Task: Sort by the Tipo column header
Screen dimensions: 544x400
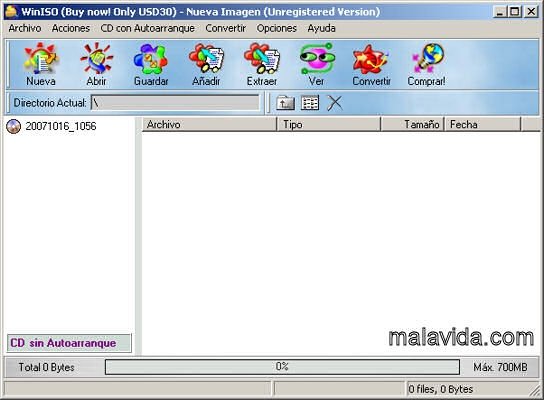Action: tap(329, 125)
